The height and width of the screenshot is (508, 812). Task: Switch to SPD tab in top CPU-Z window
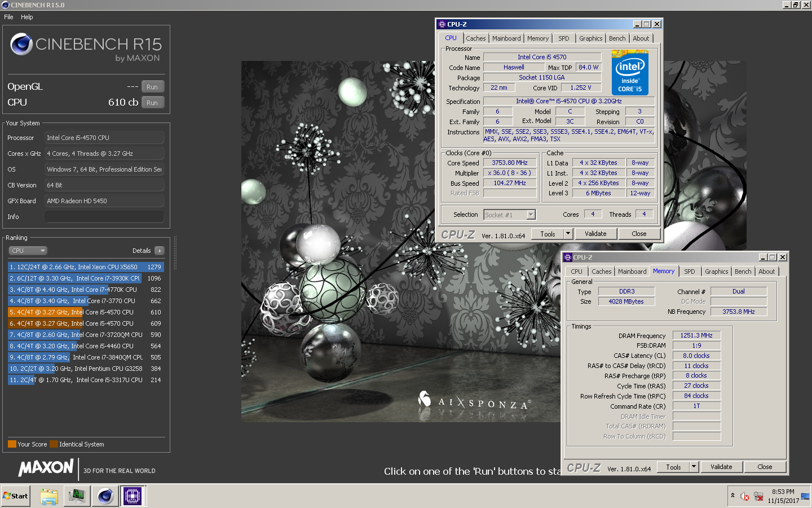tap(564, 38)
